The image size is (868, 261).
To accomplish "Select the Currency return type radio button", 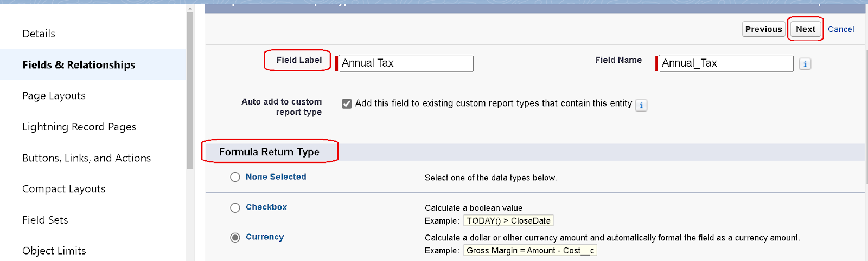I will 235,237.
